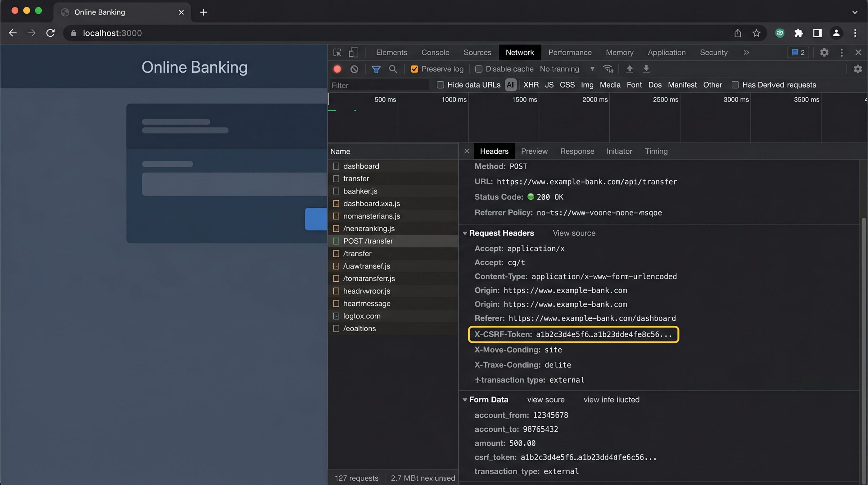Toggle device toolbar icon
Screen dimensions: 868x485
click(354, 52)
